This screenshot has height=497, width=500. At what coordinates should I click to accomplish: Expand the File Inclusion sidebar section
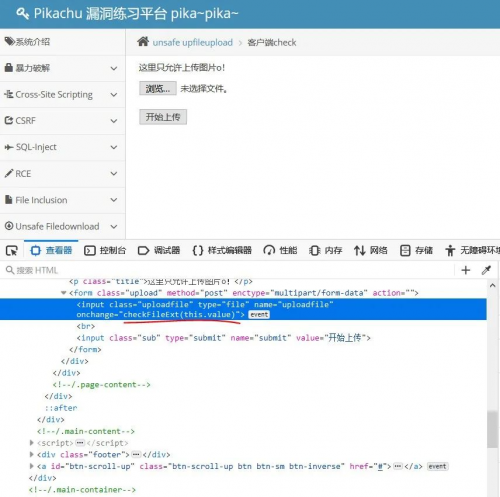tap(62, 200)
